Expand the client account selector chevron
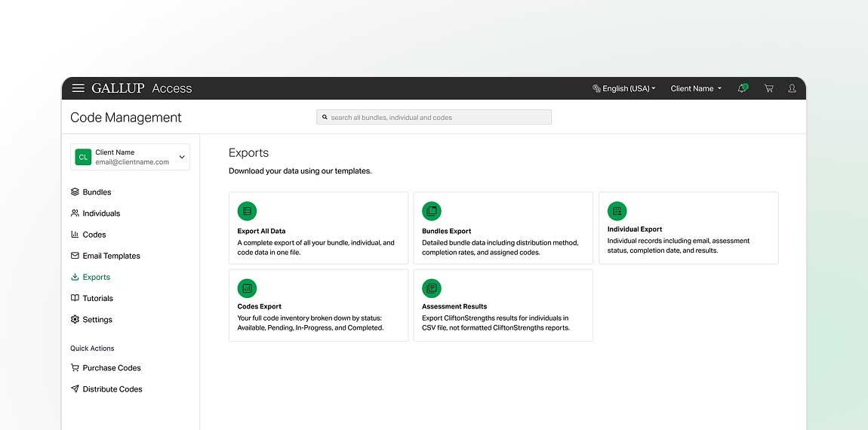 coord(182,157)
